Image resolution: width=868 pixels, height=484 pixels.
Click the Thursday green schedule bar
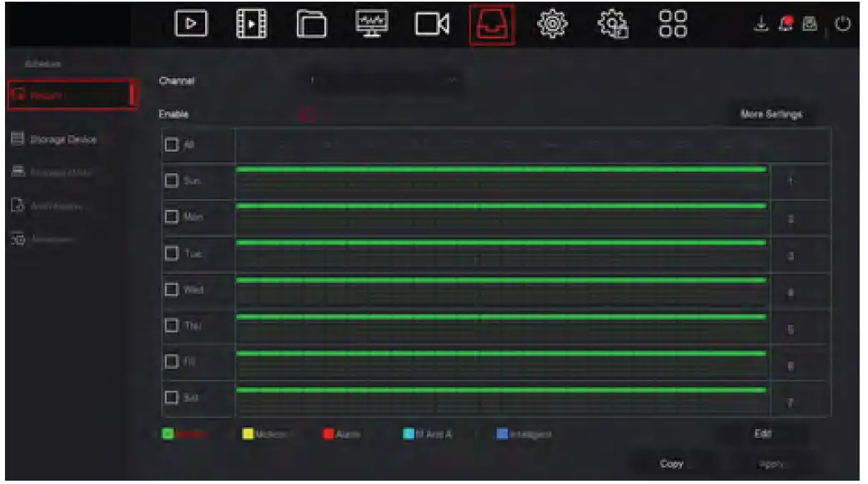tap(501, 317)
